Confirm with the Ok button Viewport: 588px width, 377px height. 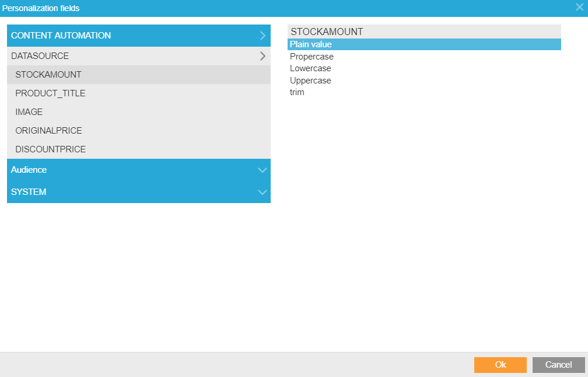point(500,365)
